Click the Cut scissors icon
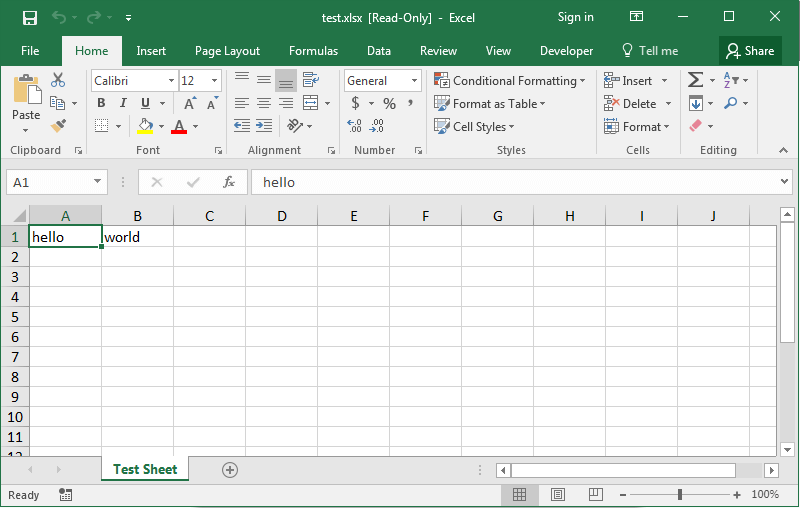Screen dimensions: 800x508 58,80
